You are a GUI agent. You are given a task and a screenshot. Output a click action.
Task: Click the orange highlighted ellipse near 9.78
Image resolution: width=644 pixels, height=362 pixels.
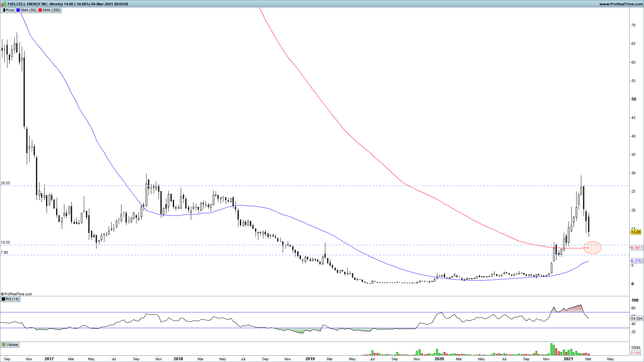592,248
